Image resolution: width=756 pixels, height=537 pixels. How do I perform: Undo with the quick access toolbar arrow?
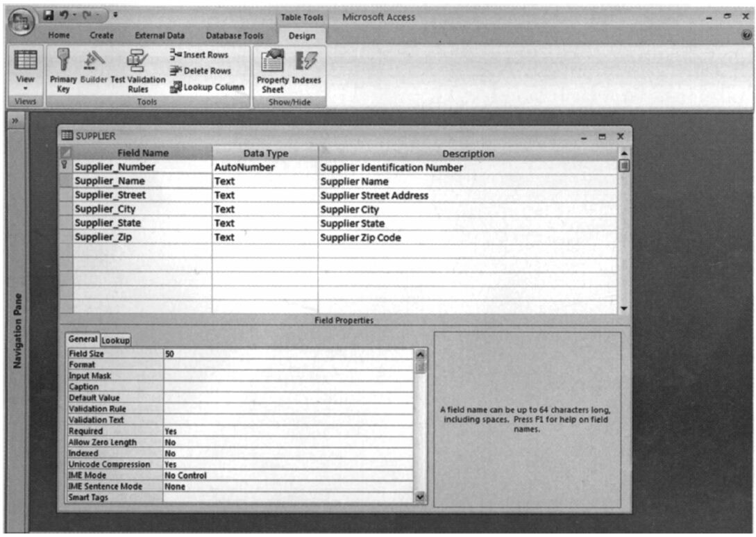pos(64,15)
